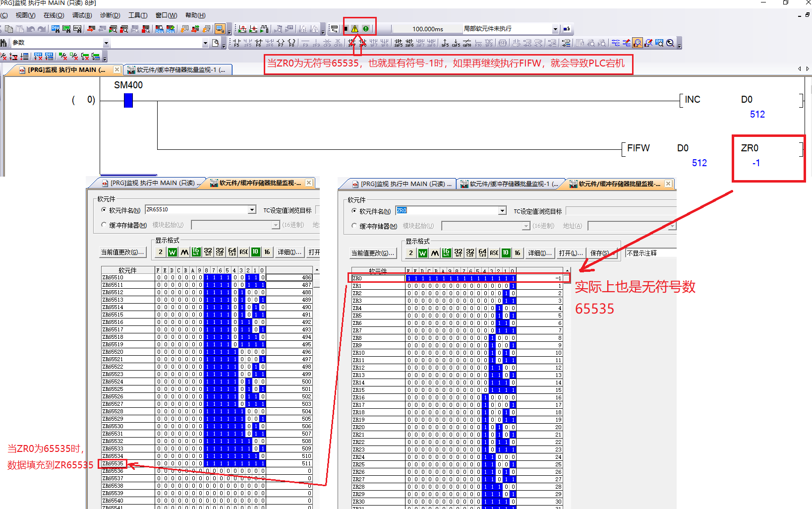
Task: Open the 局部软元件未执行 dropdown
Action: 555,29
